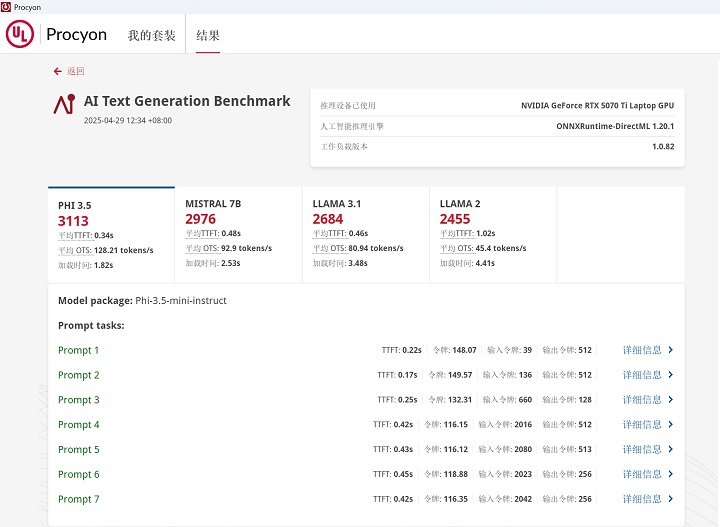The height and width of the screenshot is (527, 720).
Task: Go back via the 返回 link
Action: tap(76, 71)
